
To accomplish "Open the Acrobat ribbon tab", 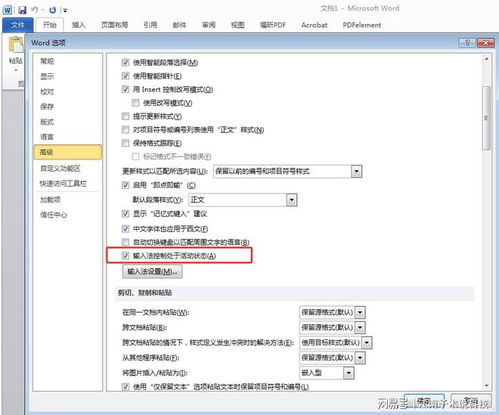I will 314,25.
